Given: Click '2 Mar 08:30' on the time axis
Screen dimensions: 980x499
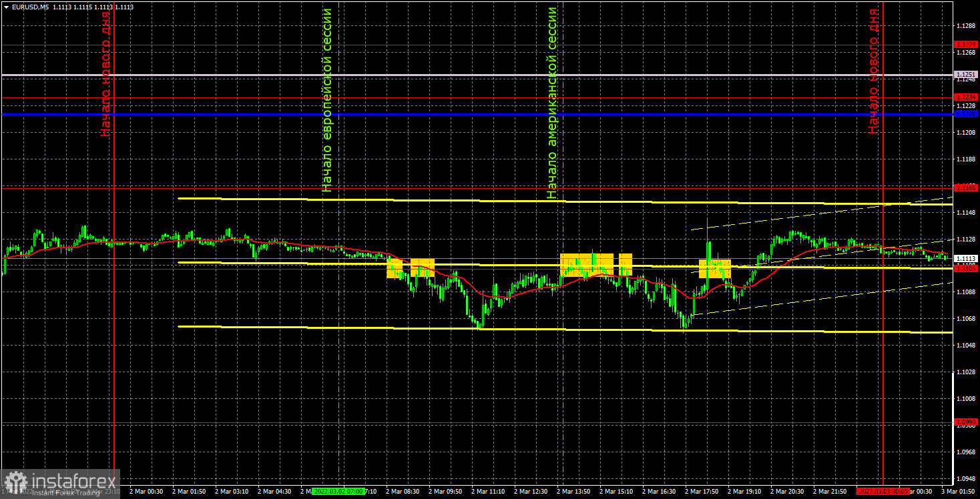Looking at the screenshot, I should 403,491.
